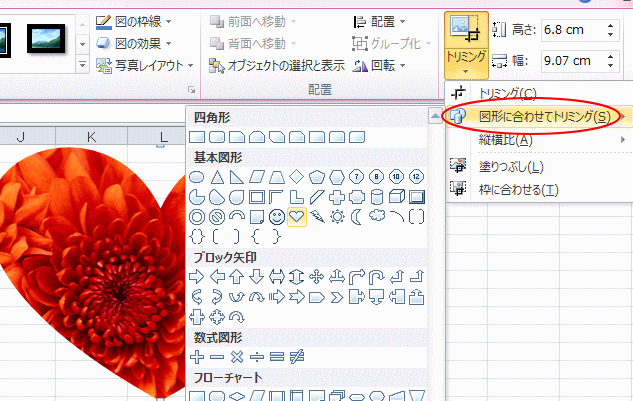Select the moon shape

pyautogui.click(x=356, y=217)
